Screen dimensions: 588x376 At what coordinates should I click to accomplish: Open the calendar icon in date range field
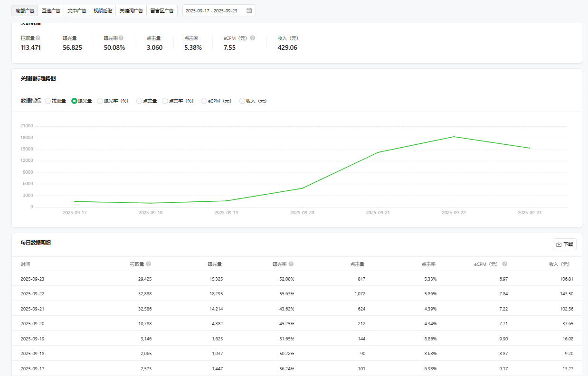(249, 10)
